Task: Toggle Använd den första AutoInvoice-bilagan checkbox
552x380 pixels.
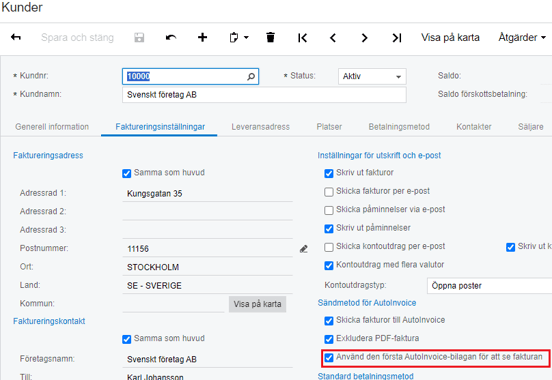Action: click(329, 358)
